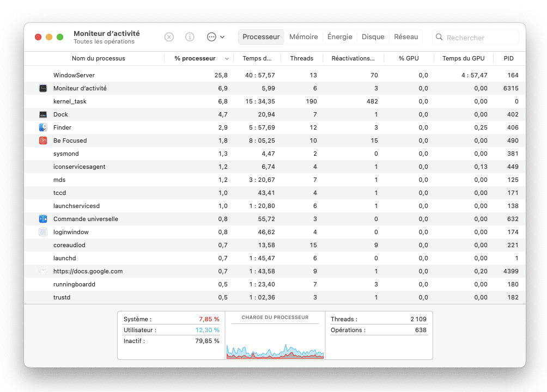Expand the chevron beside the ellipsis button

pyautogui.click(x=222, y=37)
